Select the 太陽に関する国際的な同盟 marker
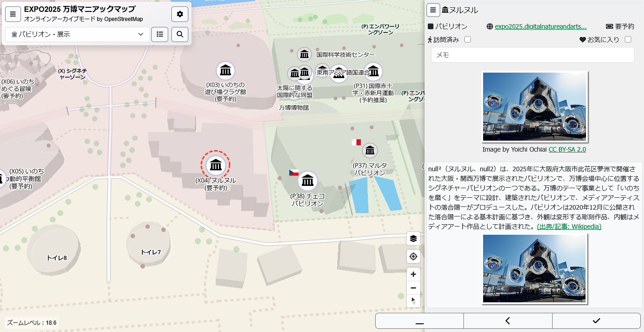Screen dimensions: 644x332 coord(295,73)
